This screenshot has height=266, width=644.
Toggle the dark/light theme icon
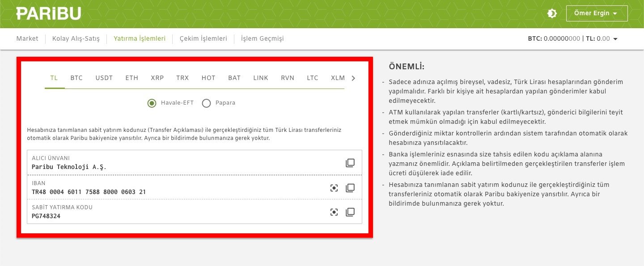click(552, 13)
